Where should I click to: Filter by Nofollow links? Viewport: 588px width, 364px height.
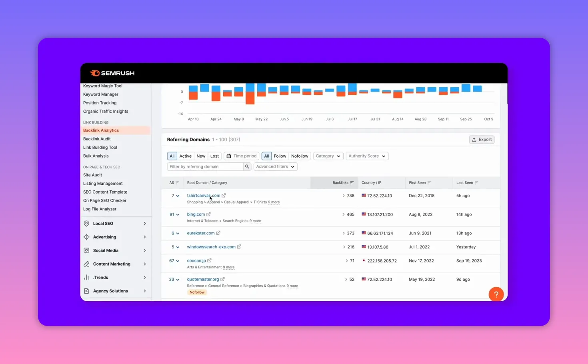(x=300, y=156)
